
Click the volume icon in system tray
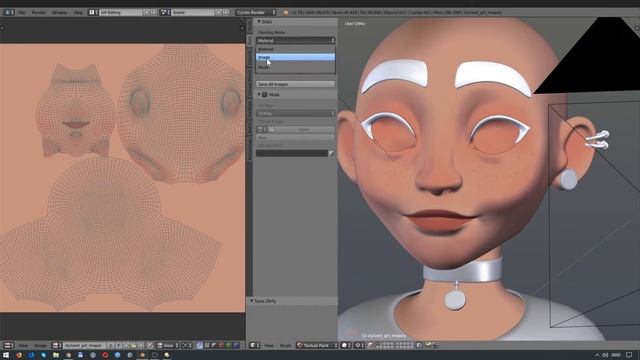[605, 355]
